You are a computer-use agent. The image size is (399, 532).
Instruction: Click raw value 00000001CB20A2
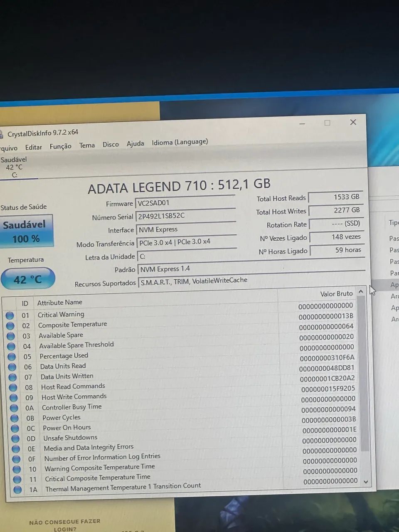328,378
